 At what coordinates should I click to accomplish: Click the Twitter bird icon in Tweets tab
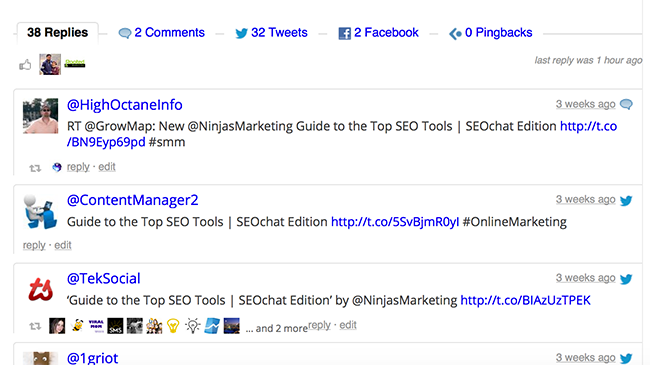click(x=242, y=33)
